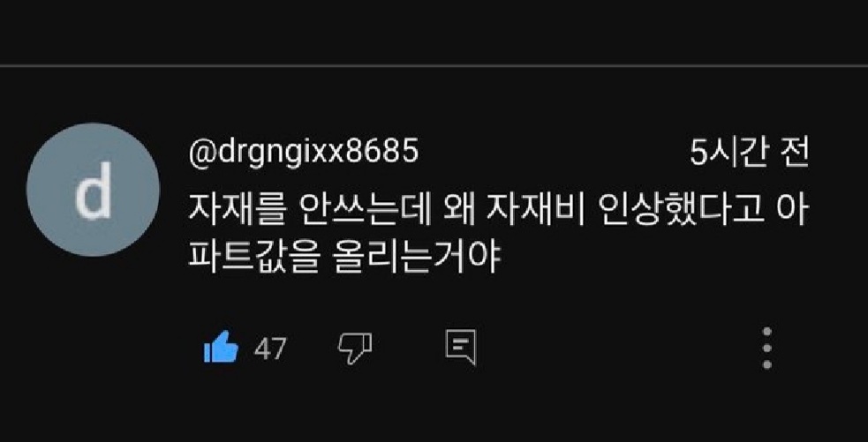
Task: Click the '5시간 전' timestamp
Action: [x=750, y=153]
